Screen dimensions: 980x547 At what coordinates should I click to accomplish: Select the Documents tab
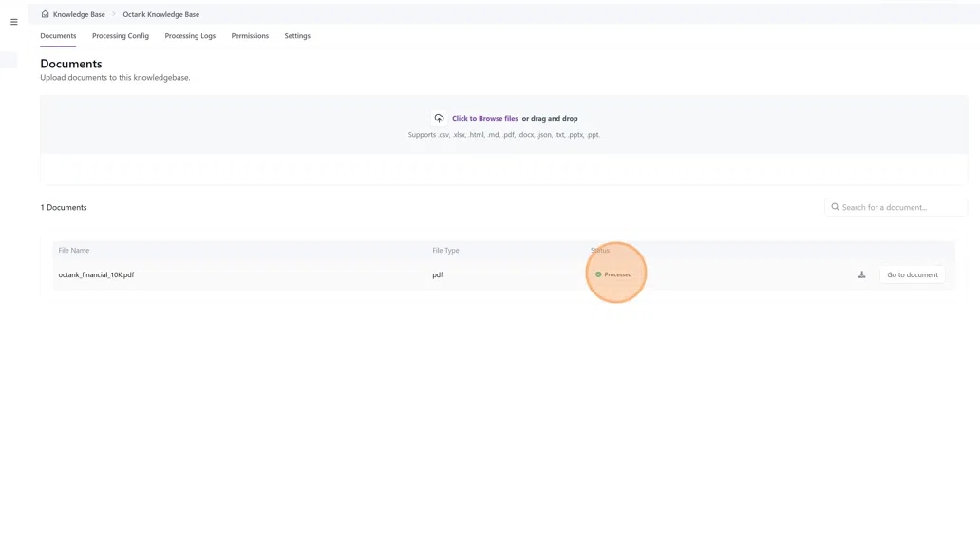[58, 36]
